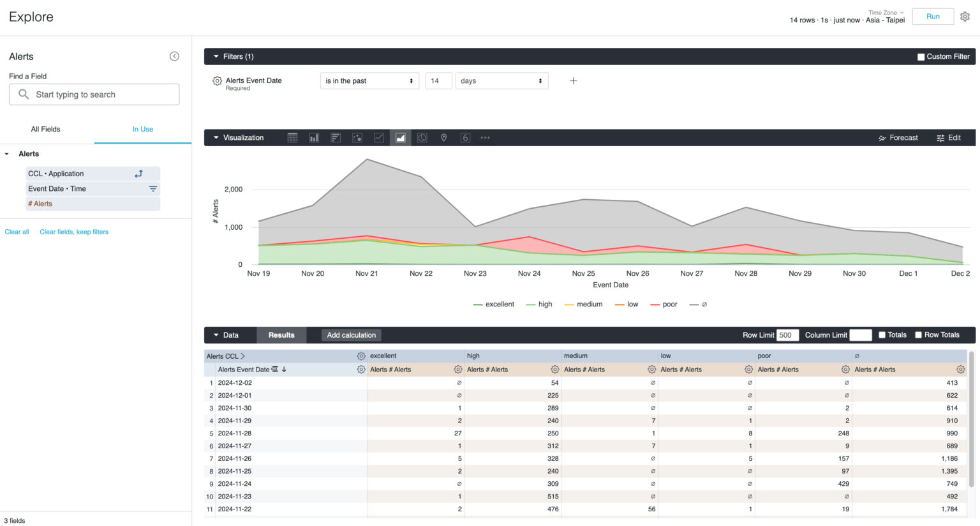Image resolution: width=980 pixels, height=526 pixels.
Task: Focus the Find a Field search box
Action: click(94, 94)
